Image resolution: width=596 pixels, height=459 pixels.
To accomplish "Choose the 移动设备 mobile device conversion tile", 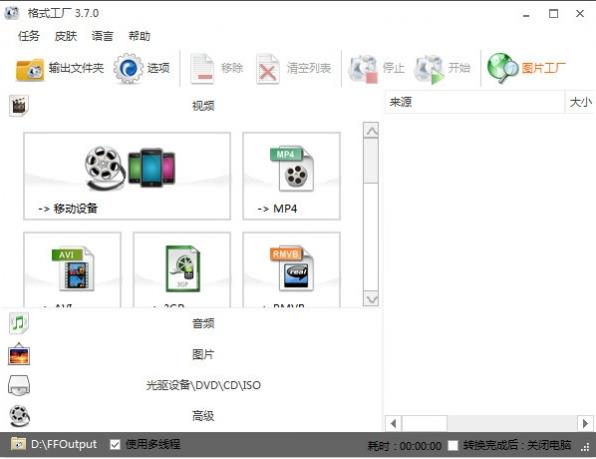I will click(127, 176).
